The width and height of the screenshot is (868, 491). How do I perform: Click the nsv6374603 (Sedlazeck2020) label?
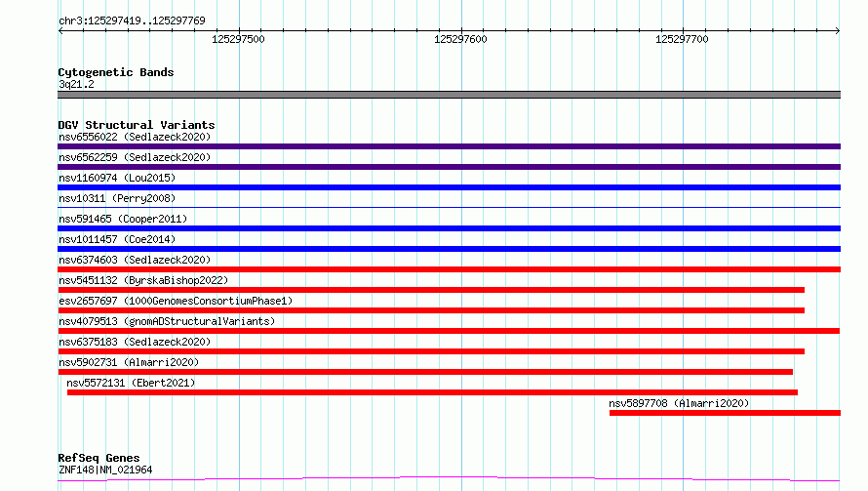click(x=135, y=260)
